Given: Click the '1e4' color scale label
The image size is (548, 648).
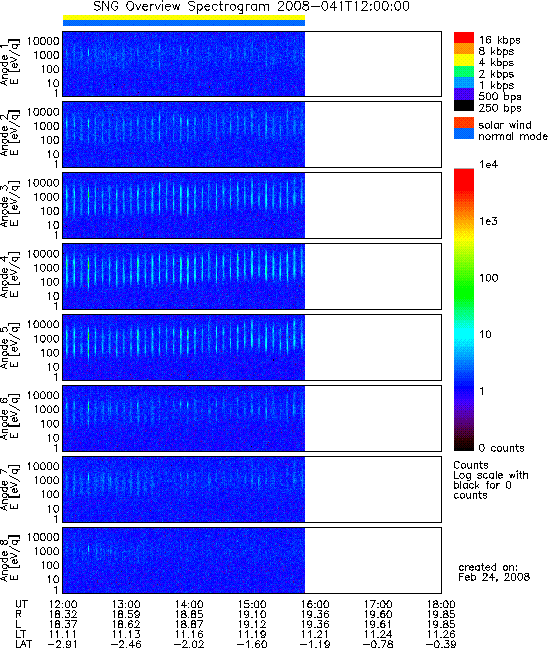Looking at the screenshot, I should pos(488,164).
